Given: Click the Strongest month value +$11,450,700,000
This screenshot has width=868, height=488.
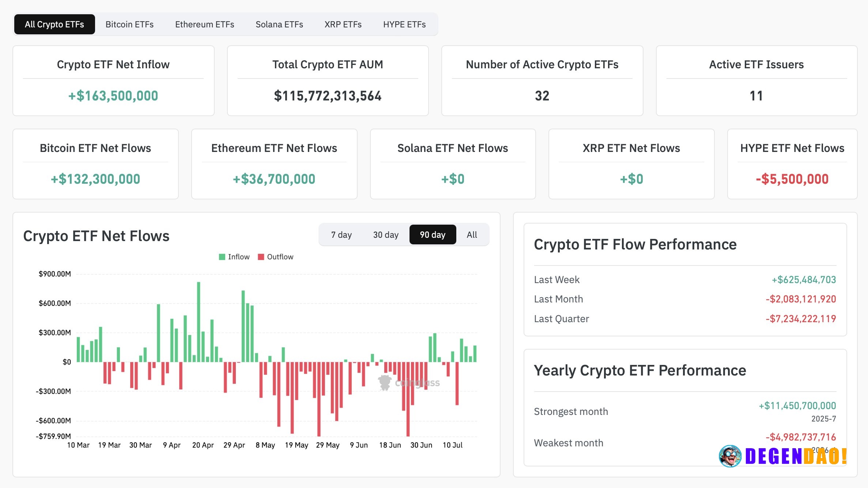Looking at the screenshot, I should pyautogui.click(x=797, y=406).
